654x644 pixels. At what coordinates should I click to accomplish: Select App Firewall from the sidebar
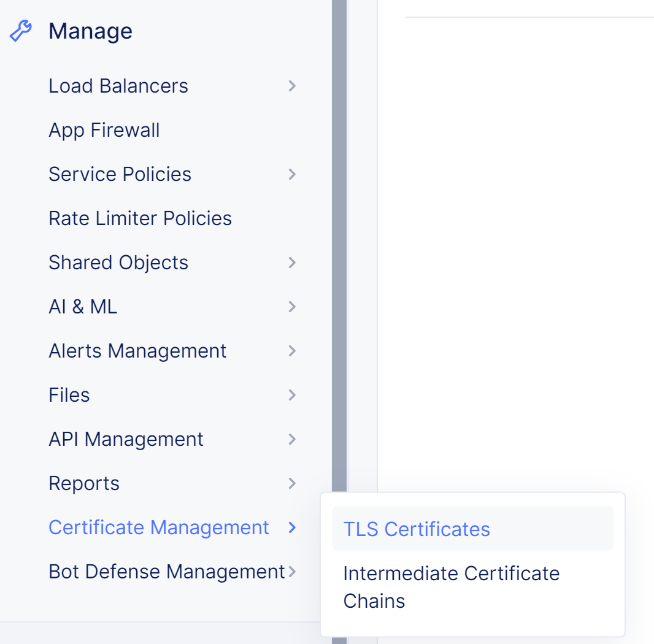(104, 130)
